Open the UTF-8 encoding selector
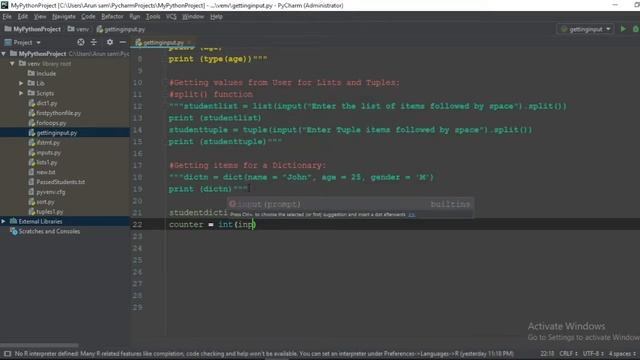 (593, 353)
